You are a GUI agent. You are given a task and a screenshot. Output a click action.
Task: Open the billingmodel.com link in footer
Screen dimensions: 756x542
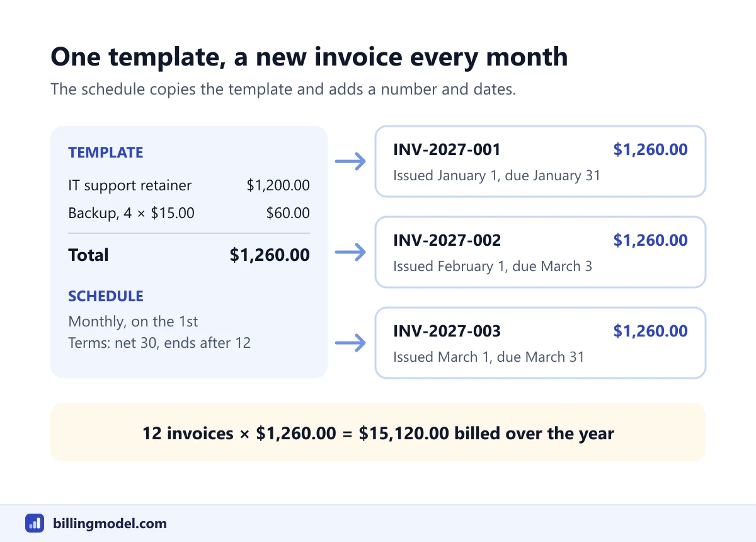coord(109,523)
